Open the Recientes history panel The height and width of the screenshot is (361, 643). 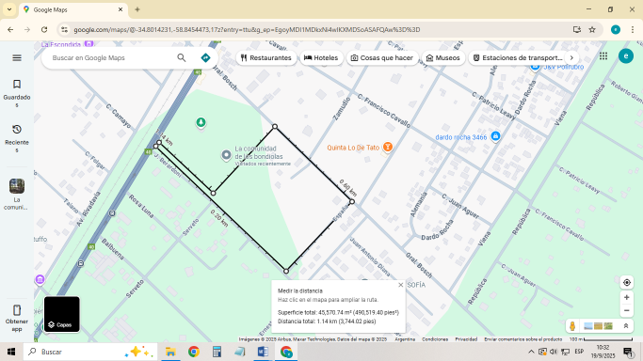tap(17, 138)
